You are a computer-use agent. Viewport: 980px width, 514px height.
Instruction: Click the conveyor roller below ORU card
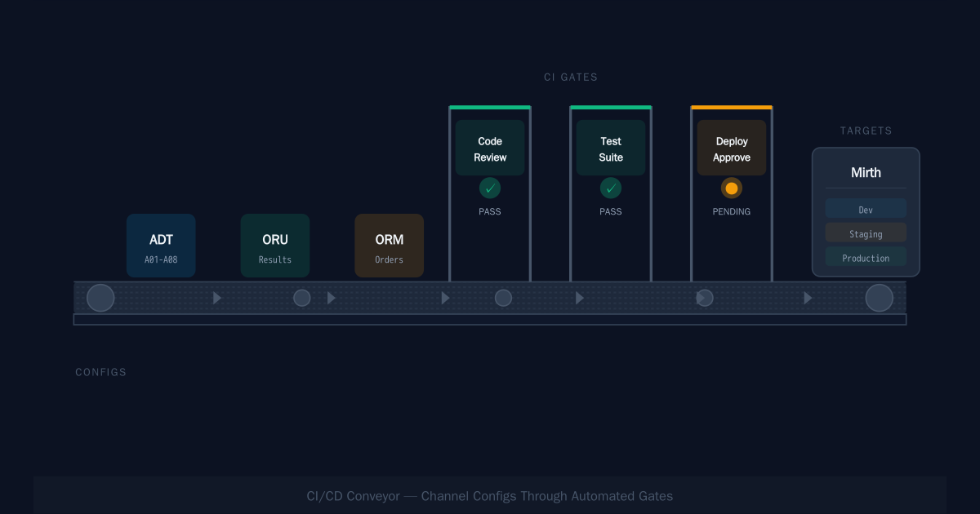tap(302, 298)
